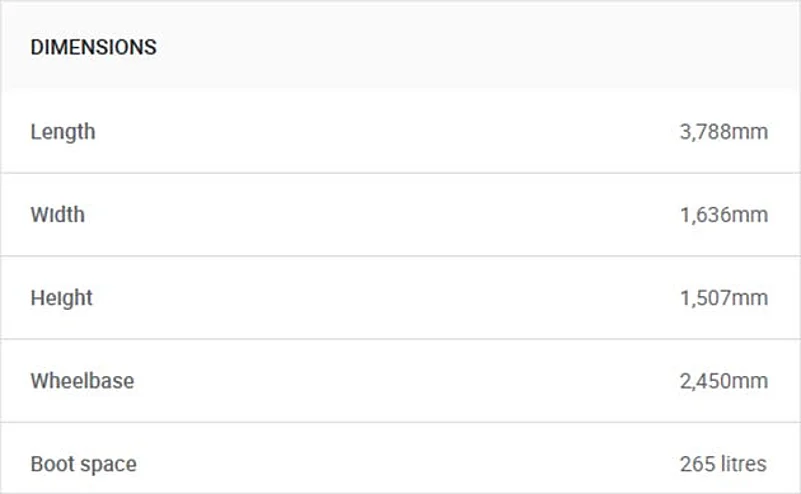Viewport: 801px width, 494px height.
Task: Select the Wheelbase label
Action: [82, 380]
